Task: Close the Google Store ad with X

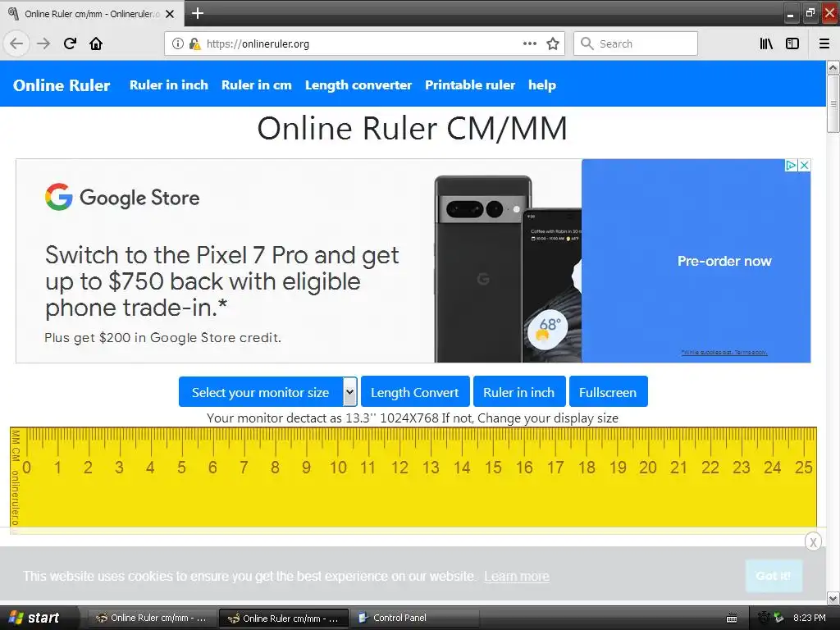Action: coord(804,165)
